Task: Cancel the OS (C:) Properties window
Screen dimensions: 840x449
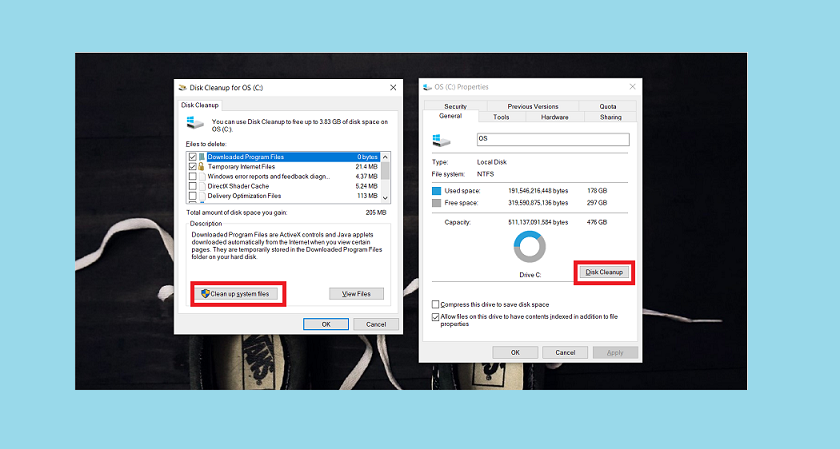Action: 565,353
